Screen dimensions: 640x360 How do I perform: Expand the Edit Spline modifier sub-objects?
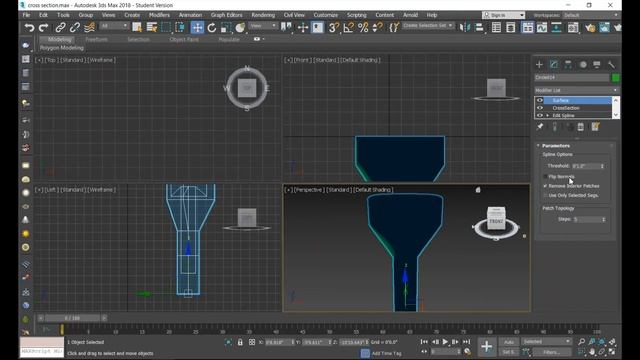tap(547, 116)
